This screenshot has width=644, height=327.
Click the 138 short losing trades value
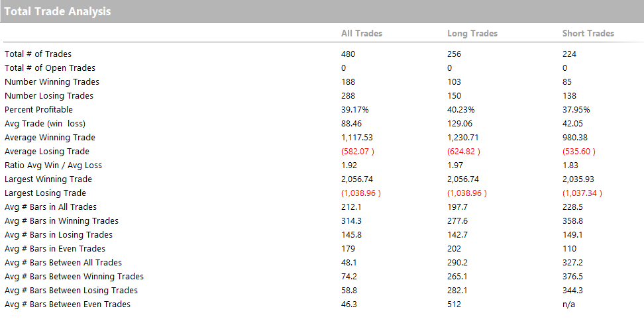(x=569, y=96)
